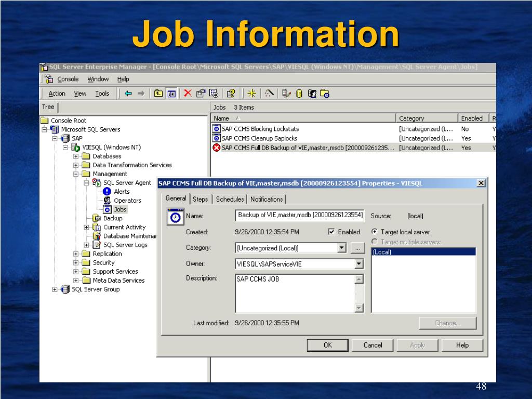Click the Cancel button
Viewport: 532px width, 399px height.
(373, 345)
